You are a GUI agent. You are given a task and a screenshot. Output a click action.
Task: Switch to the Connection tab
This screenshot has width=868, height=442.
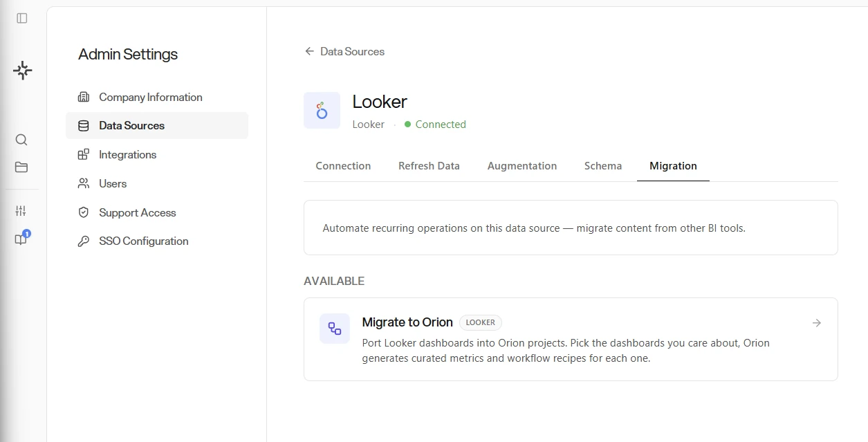[x=343, y=166]
